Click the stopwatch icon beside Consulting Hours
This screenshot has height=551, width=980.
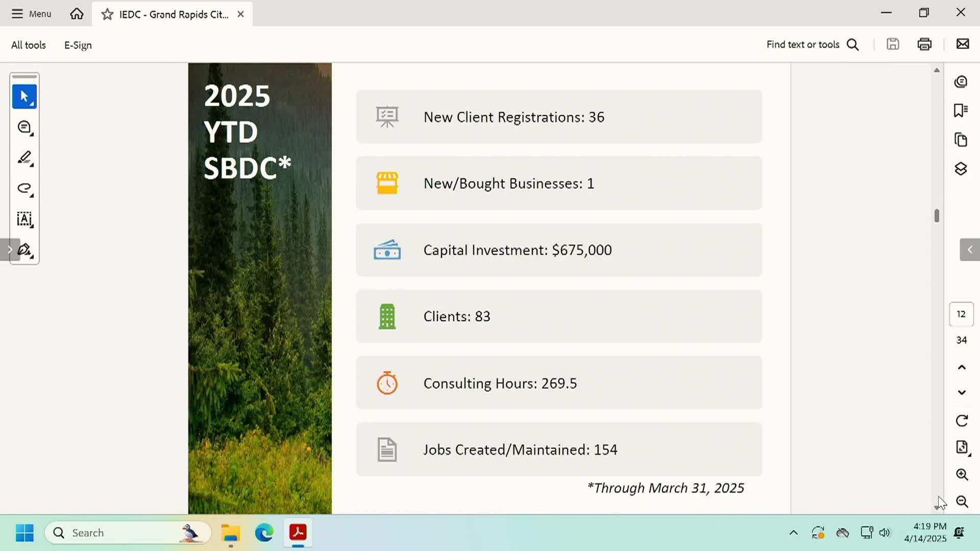387,383
